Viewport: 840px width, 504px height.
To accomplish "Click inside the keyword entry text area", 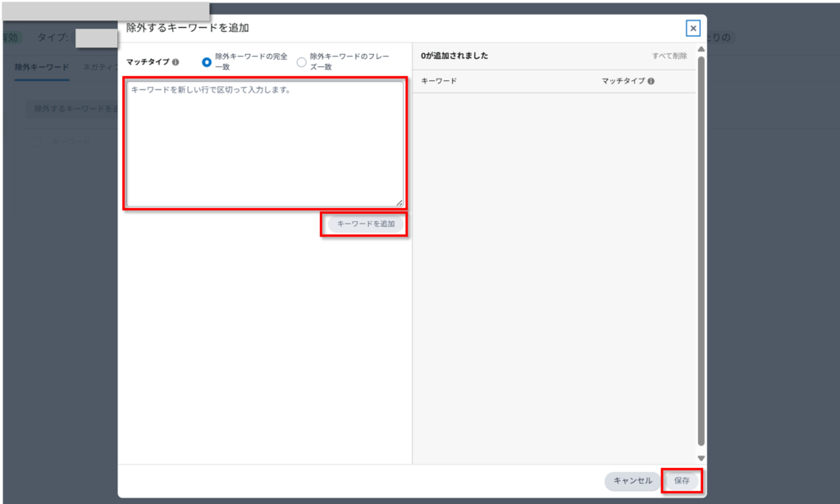I will pyautogui.click(x=263, y=143).
